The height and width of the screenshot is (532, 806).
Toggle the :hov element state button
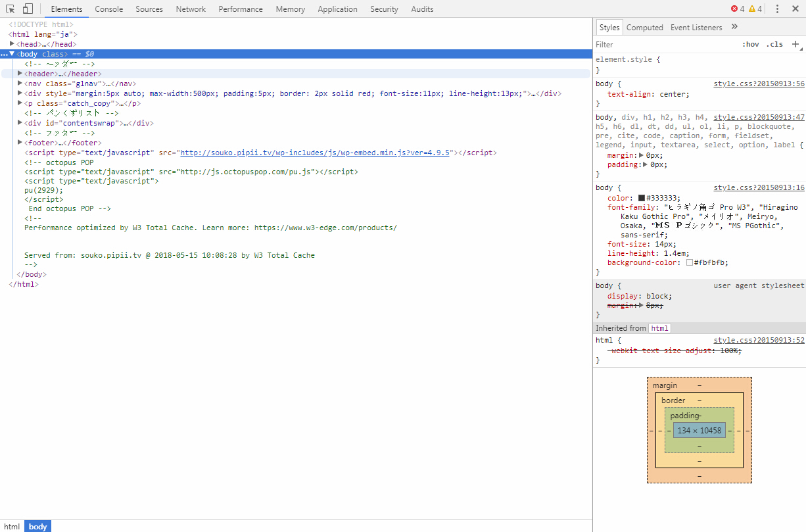point(750,45)
